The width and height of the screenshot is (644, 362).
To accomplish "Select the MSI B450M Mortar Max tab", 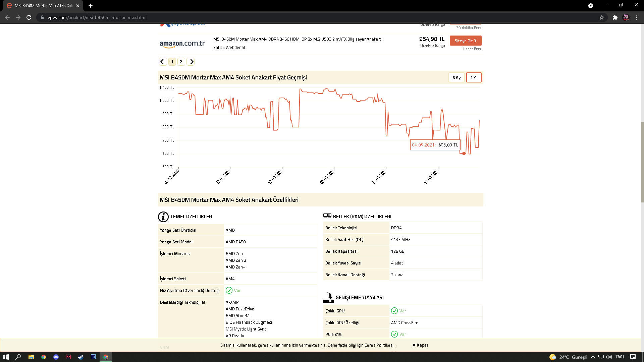I will tap(43, 6).
